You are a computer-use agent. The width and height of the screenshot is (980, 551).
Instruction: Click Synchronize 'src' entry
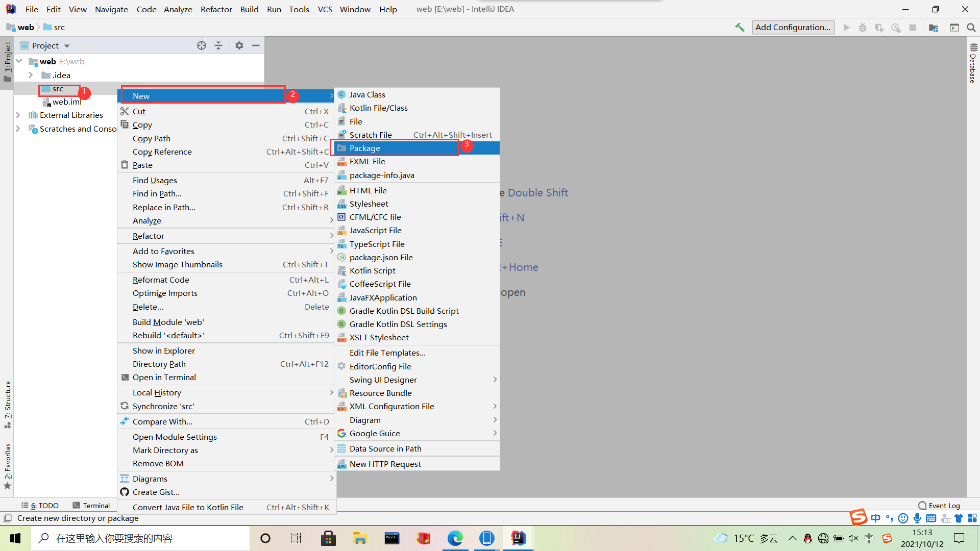click(x=227, y=406)
